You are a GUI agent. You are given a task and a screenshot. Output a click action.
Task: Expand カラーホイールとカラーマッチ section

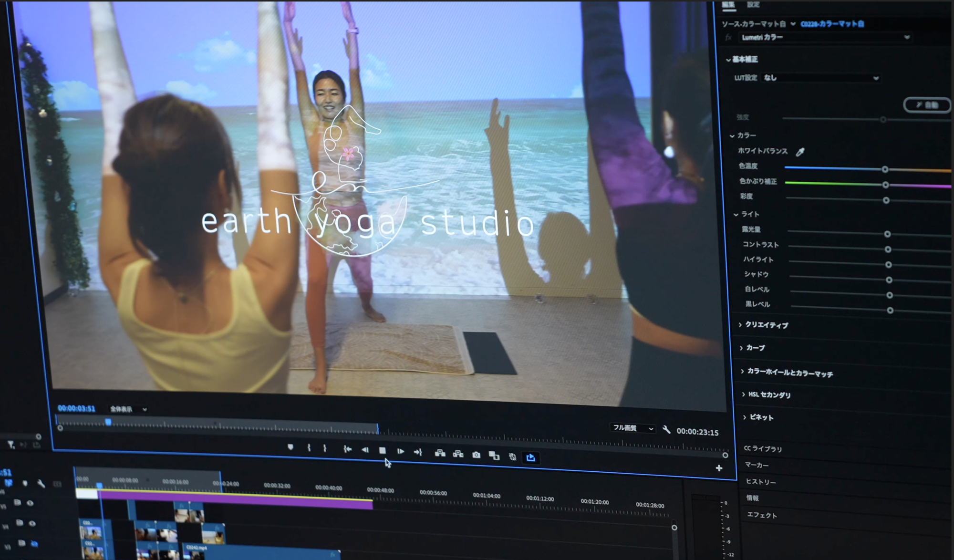click(743, 371)
